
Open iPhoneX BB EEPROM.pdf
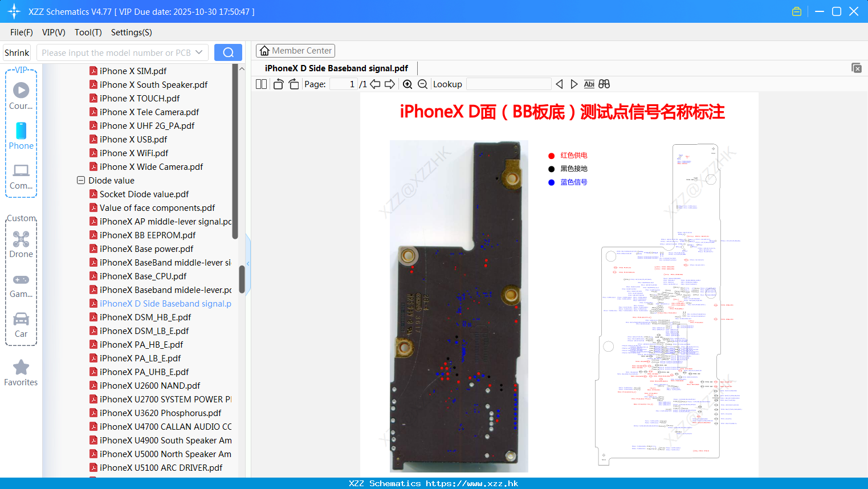[148, 235]
